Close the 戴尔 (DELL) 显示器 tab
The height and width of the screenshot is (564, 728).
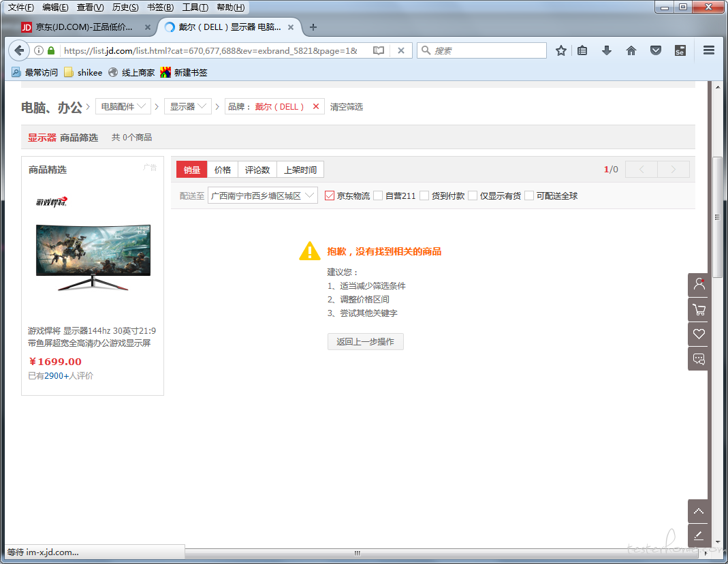click(x=291, y=27)
